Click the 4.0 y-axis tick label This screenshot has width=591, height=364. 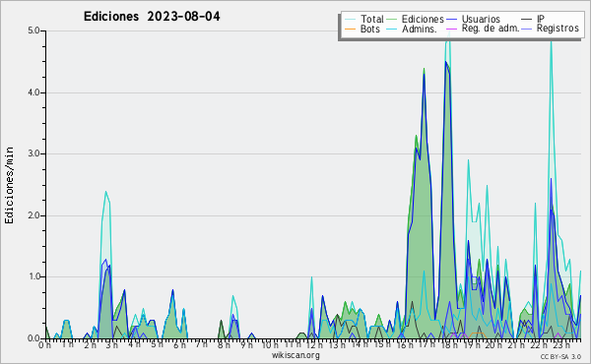click(x=33, y=92)
